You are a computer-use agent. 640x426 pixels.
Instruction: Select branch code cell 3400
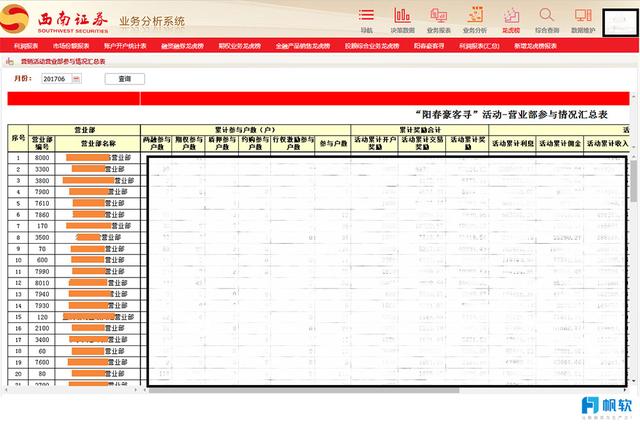click(x=42, y=339)
